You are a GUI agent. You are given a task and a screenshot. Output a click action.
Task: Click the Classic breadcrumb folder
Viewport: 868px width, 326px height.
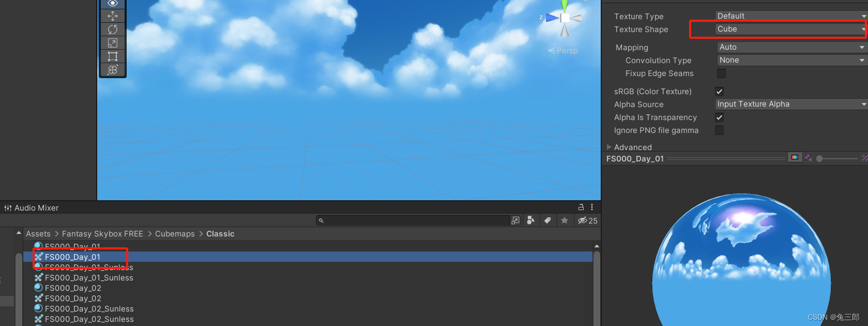coord(220,234)
